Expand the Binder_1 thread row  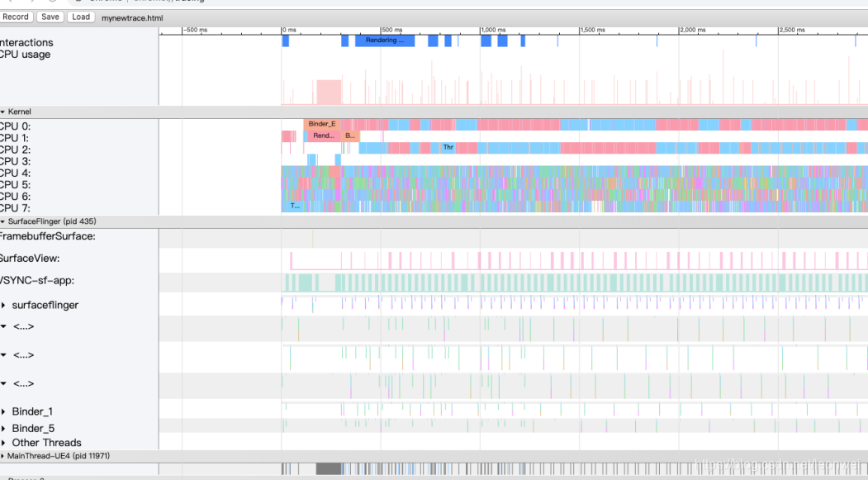3,411
